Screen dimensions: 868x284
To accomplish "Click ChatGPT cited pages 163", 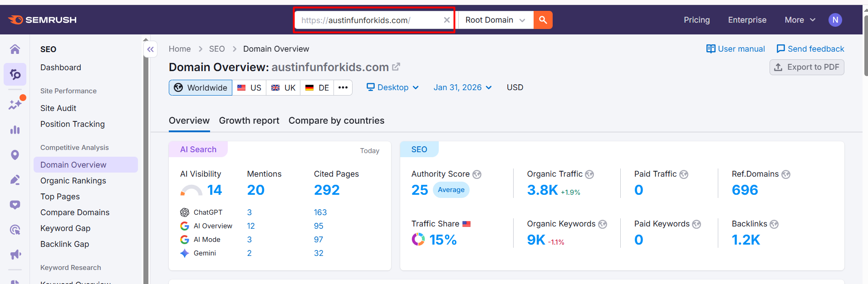I will [320, 212].
